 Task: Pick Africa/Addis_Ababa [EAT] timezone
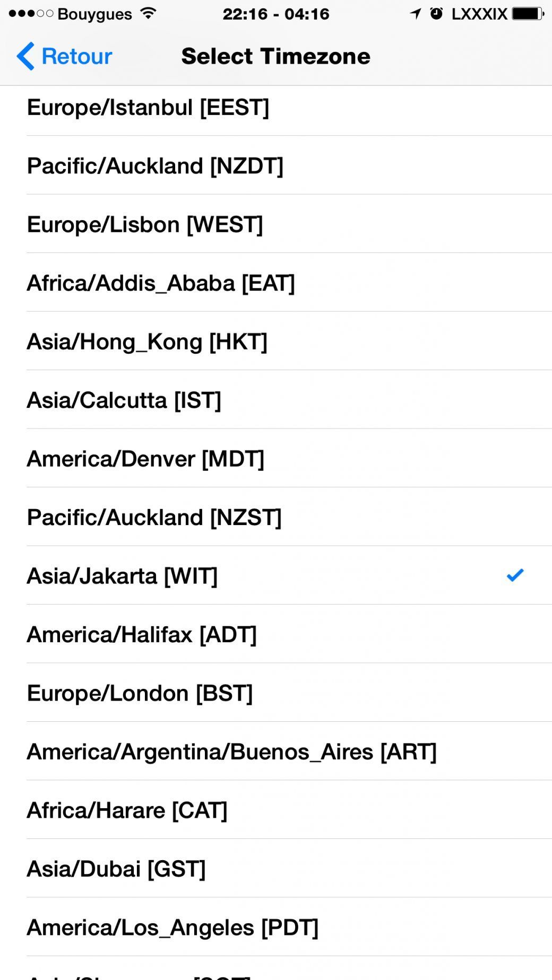point(161,283)
